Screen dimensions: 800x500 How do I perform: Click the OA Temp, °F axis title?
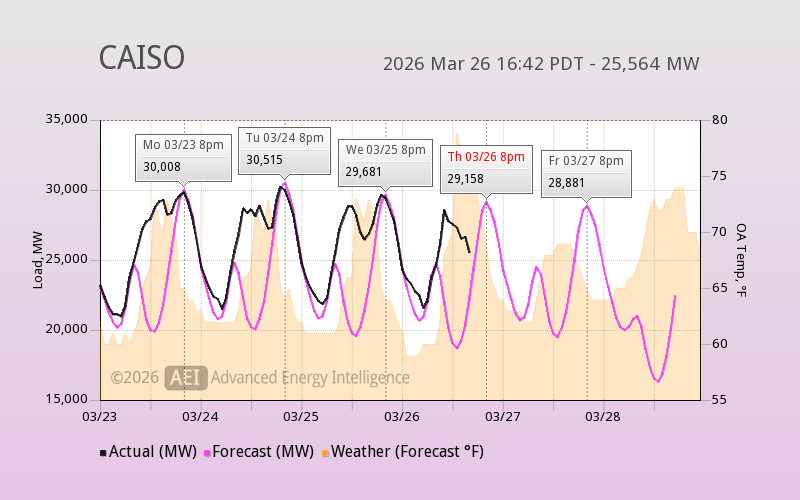click(741, 260)
